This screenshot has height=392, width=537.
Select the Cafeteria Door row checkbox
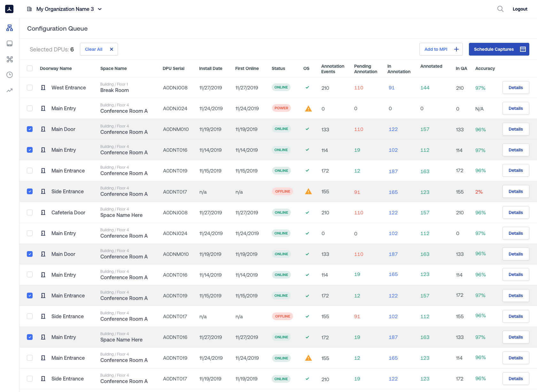pyautogui.click(x=30, y=212)
